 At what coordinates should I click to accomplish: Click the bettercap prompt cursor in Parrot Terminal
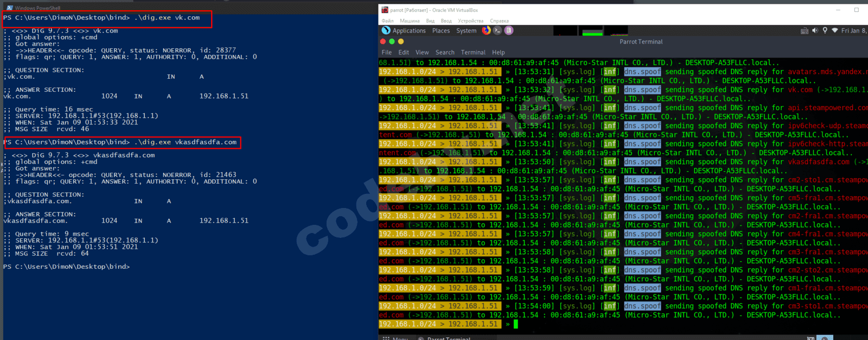(x=516, y=324)
